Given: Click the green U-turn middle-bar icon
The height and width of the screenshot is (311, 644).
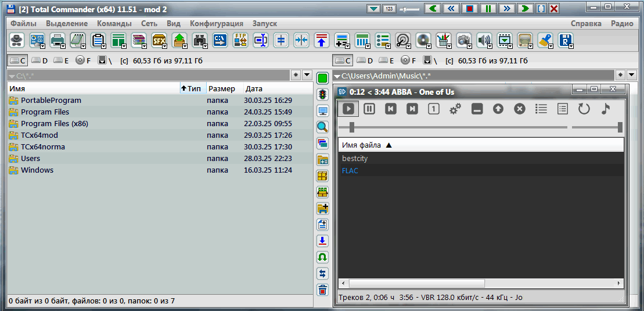Looking at the screenshot, I should [x=323, y=257].
